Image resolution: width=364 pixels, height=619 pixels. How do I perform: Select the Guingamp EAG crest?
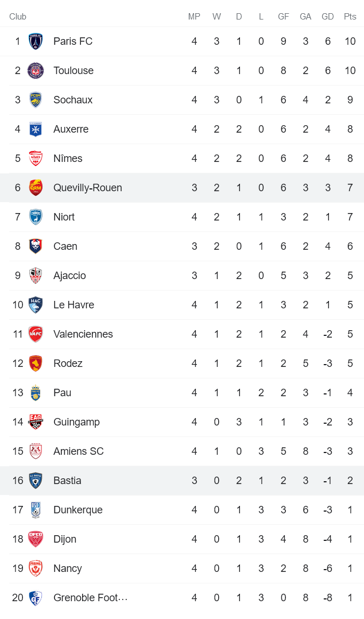[x=36, y=421]
